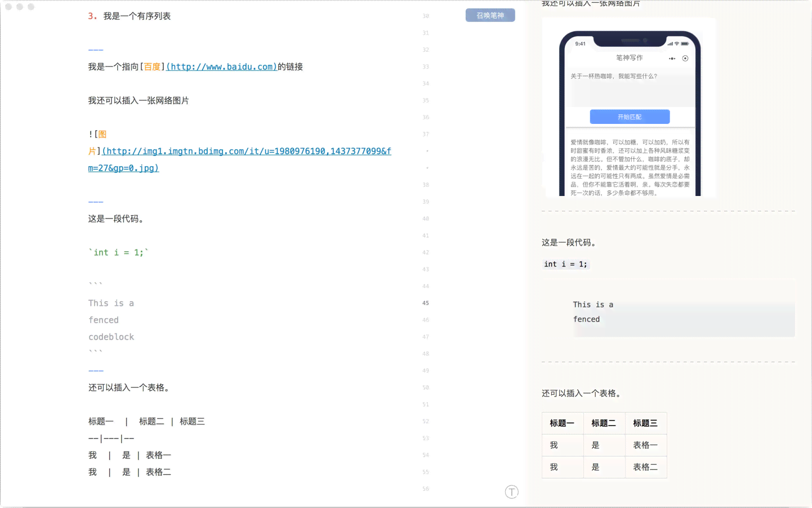The width and height of the screenshot is (812, 508).
Task: Click preview heading 这是一段代码。
Action: point(570,242)
